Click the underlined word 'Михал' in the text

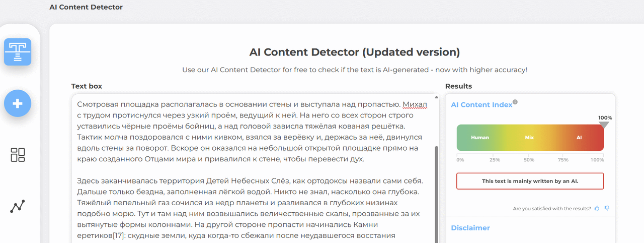coord(416,105)
